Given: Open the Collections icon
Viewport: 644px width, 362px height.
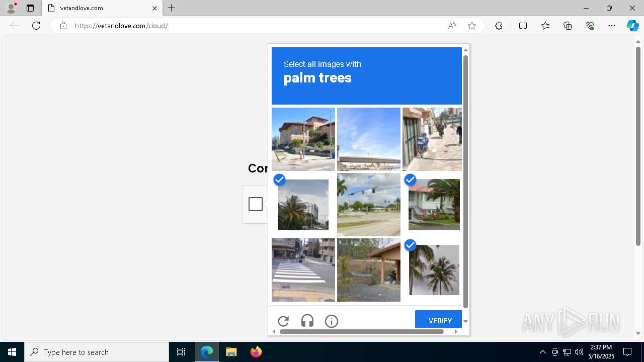Looking at the screenshot, I should point(568,26).
